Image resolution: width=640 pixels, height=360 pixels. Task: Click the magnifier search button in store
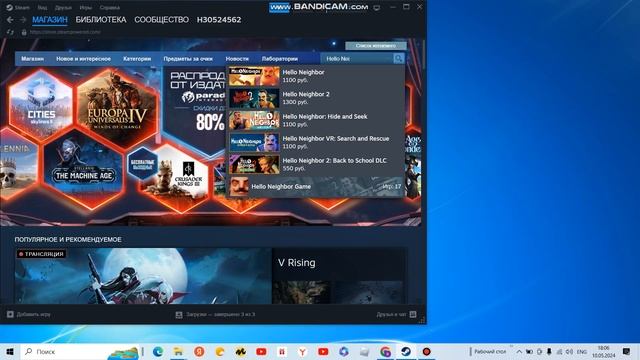(398, 59)
